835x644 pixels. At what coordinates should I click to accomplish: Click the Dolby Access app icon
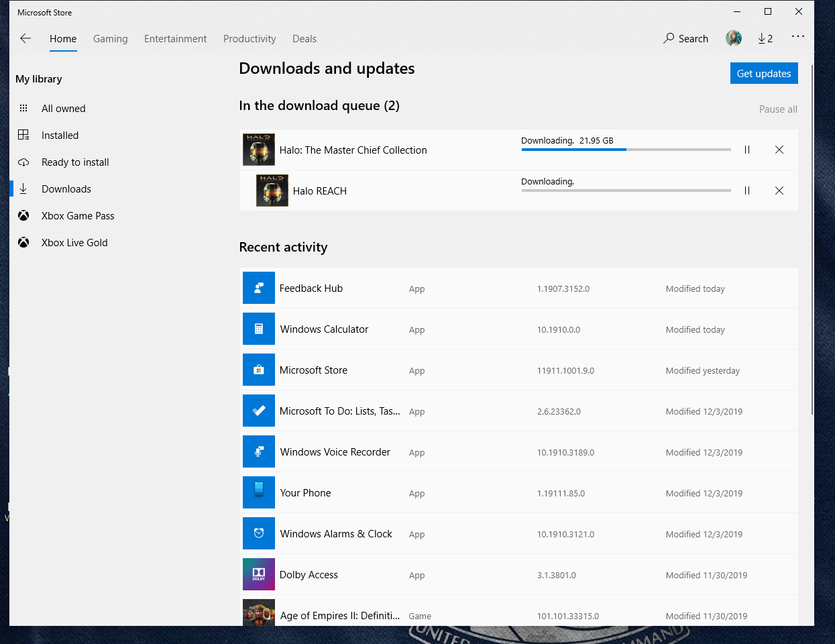click(259, 574)
